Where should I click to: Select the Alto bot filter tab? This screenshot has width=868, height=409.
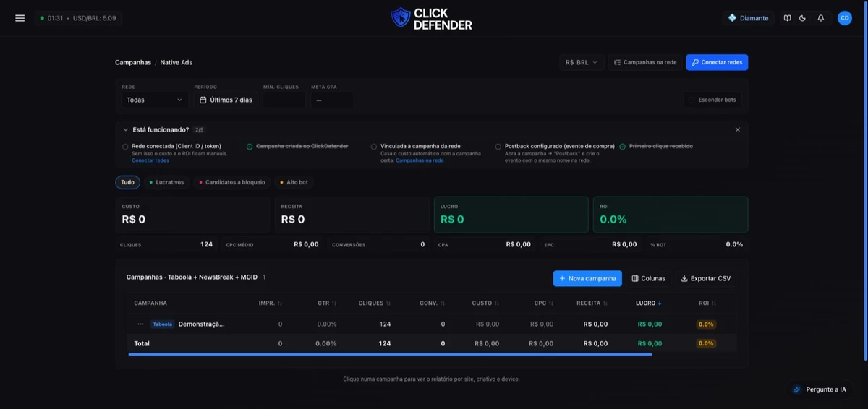[294, 182]
